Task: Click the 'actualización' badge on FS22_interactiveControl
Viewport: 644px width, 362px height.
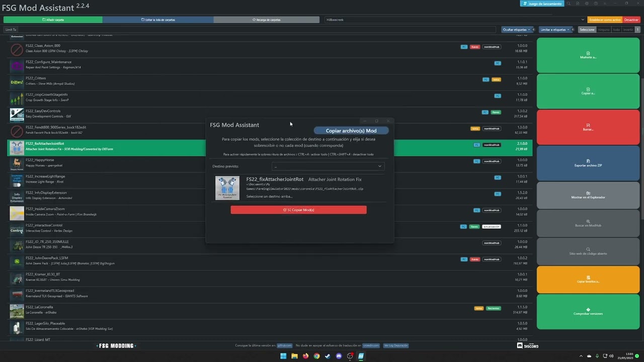Action: pyautogui.click(x=492, y=227)
